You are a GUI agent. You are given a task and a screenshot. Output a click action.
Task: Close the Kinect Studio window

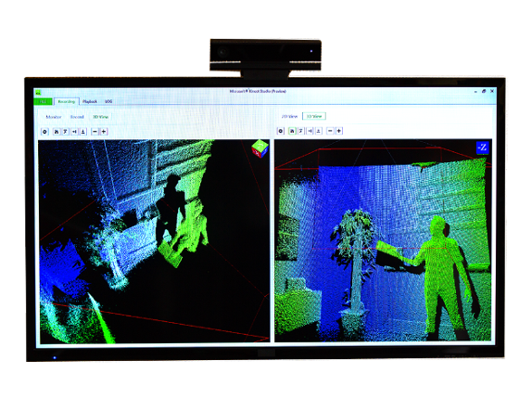492,91
